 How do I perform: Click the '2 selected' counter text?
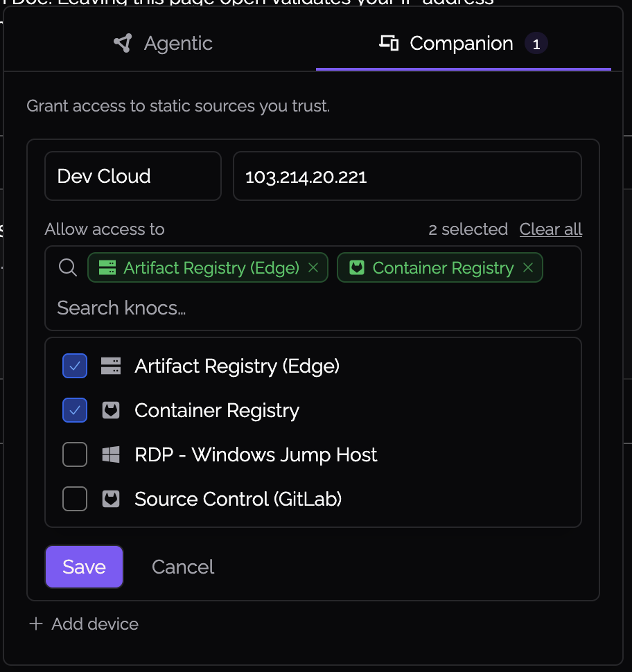tap(468, 229)
